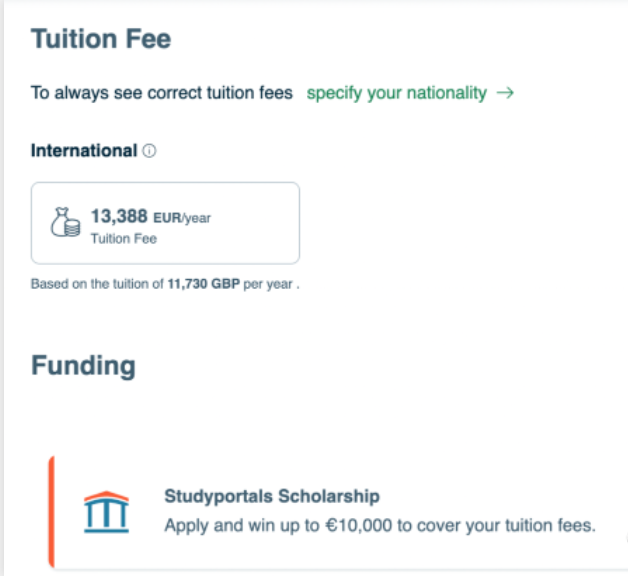
Task: Click the Funding section heading
Action: tap(83, 365)
